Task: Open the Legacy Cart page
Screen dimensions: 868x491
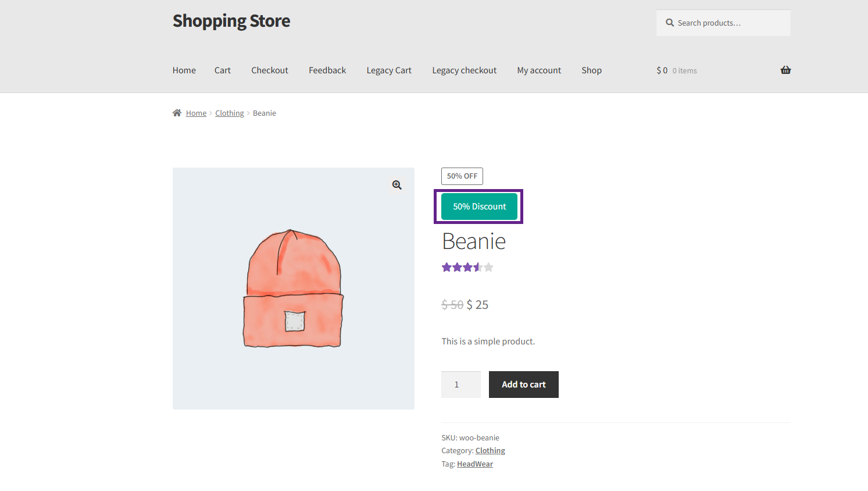Action: point(388,70)
